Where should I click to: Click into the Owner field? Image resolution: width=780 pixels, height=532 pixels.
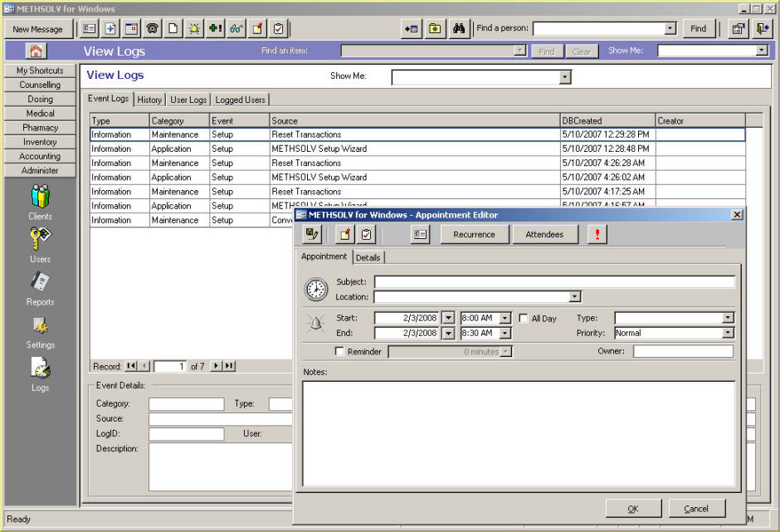683,351
